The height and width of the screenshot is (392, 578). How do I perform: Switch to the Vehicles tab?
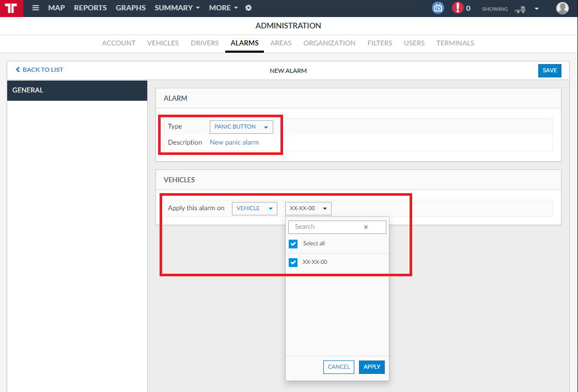(x=163, y=43)
